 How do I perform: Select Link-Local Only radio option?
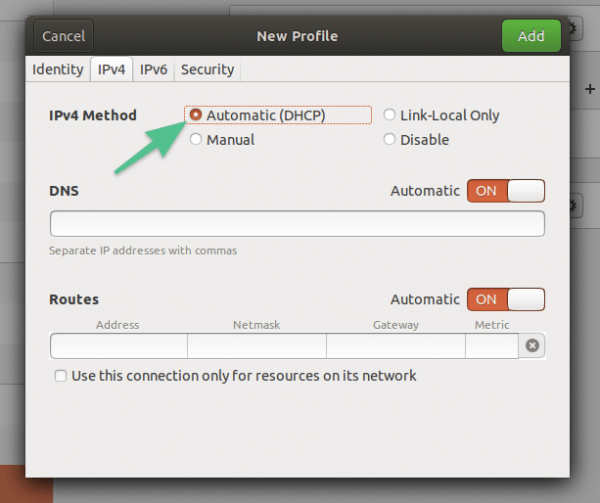click(x=442, y=115)
